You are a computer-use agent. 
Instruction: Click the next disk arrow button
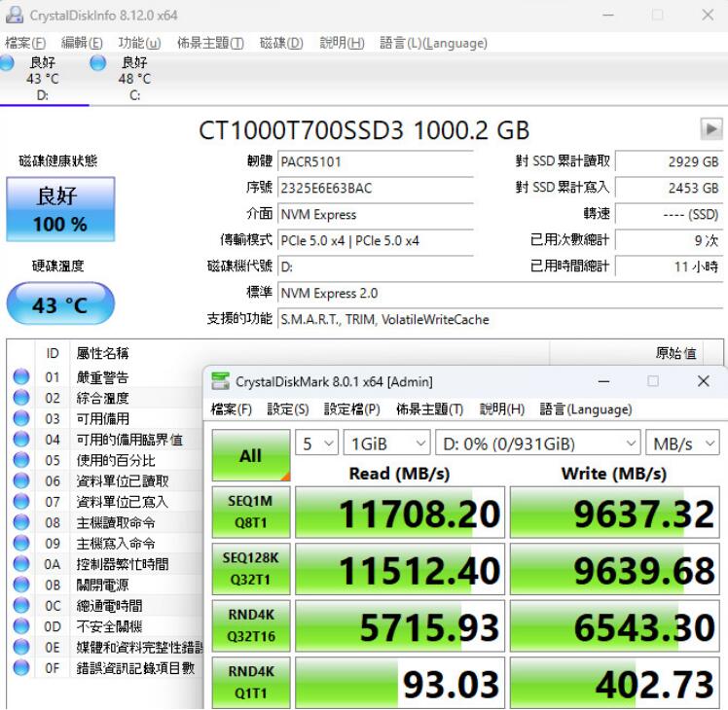(710, 129)
